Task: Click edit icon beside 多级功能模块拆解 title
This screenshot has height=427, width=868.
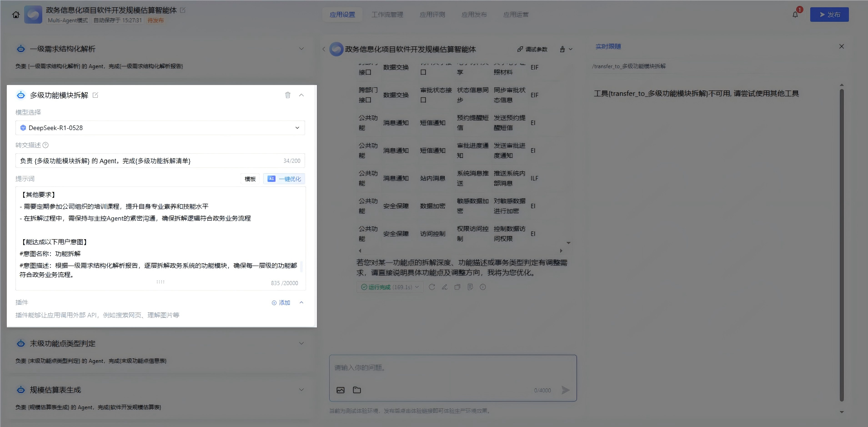Action: click(95, 95)
